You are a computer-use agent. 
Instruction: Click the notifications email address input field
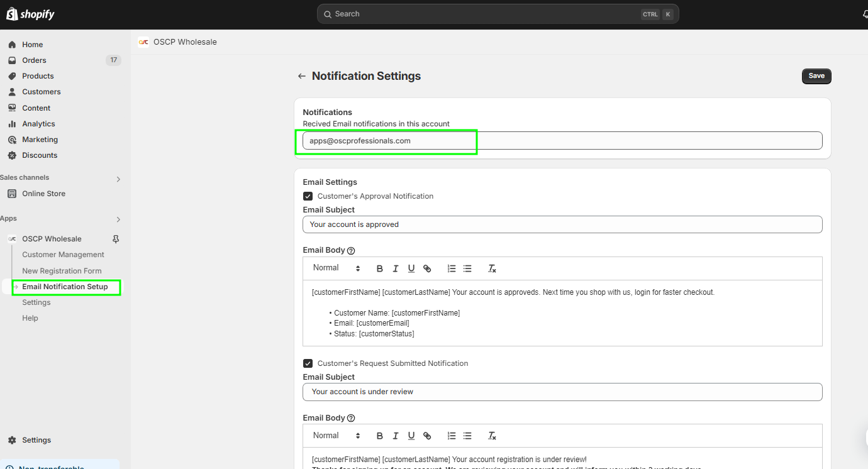pos(440,140)
